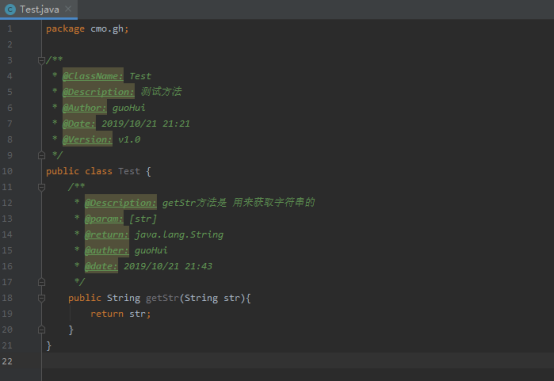Place cursor on package name cmo.gh
Screen dimensions: 554x381
(x=107, y=29)
